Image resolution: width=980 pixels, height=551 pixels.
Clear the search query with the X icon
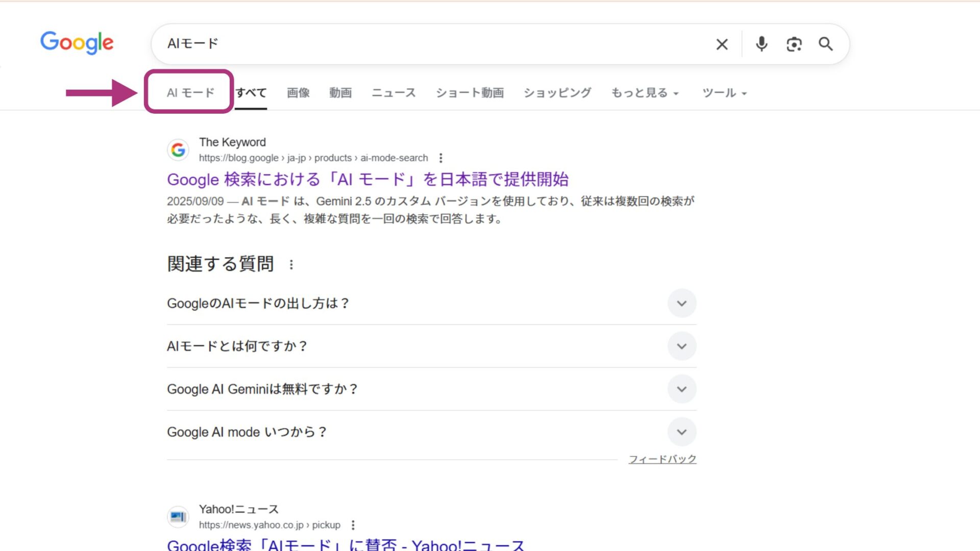coord(721,44)
